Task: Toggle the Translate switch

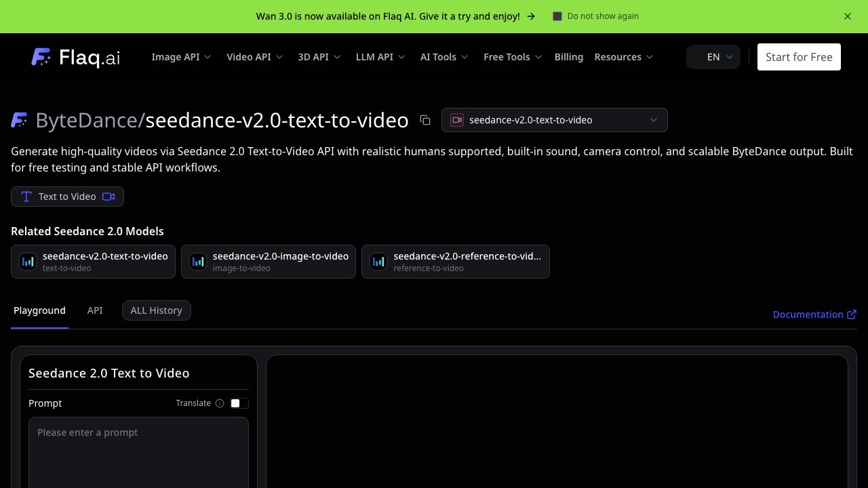Action: (x=239, y=403)
